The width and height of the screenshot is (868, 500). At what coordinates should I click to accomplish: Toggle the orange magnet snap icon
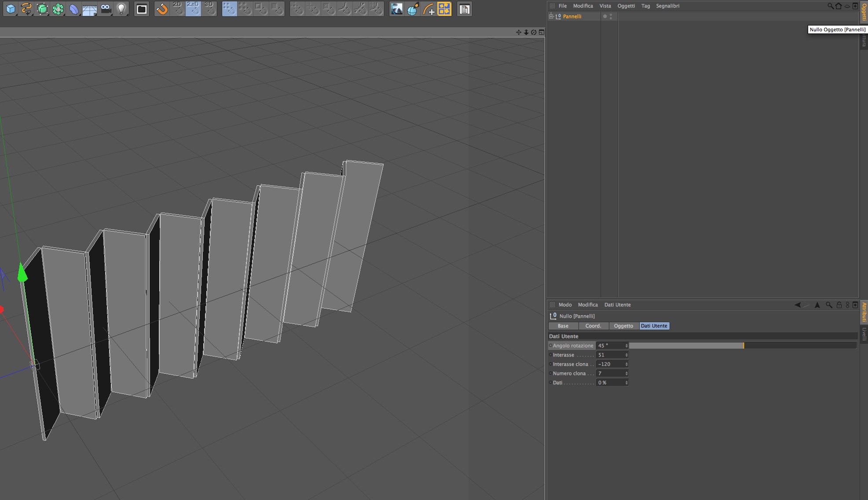162,9
